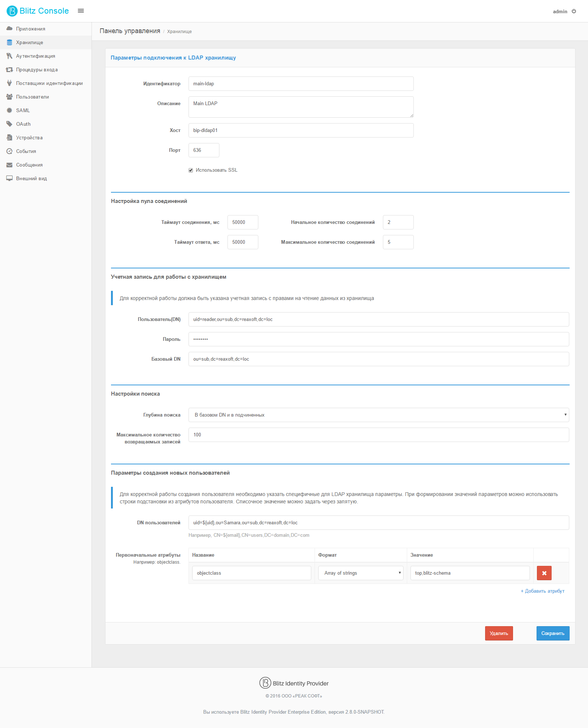Select Поставщики идентификации in sidebar
Viewport: 588px width, 728px height.
pyautogui.click(x=46, y=83)
